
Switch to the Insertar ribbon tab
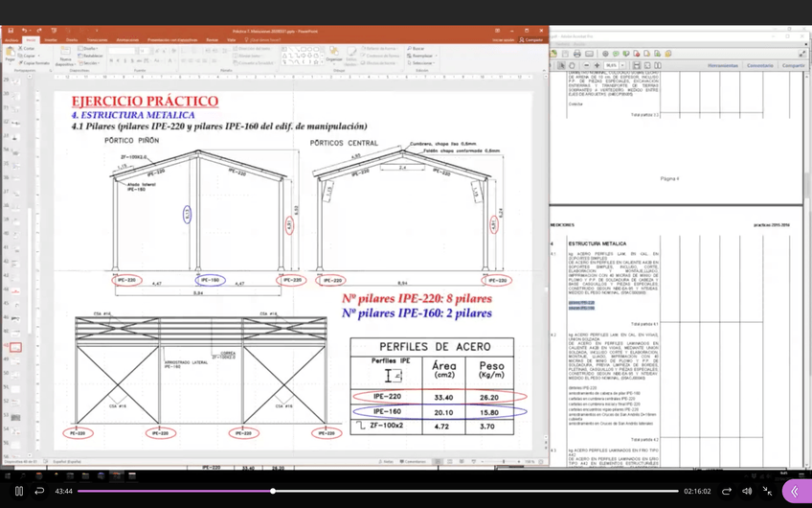pyautogui.click(x=51, y=40)
